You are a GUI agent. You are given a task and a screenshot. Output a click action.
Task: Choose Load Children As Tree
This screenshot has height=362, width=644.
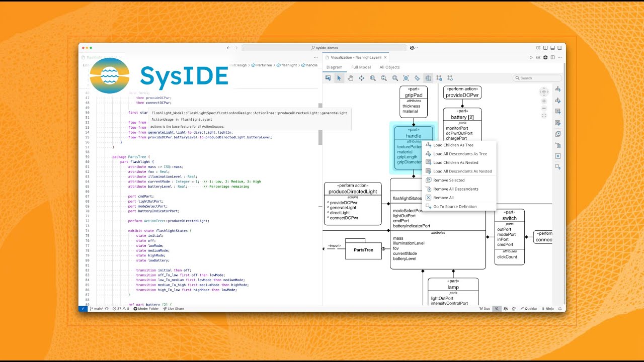point(459,145)
